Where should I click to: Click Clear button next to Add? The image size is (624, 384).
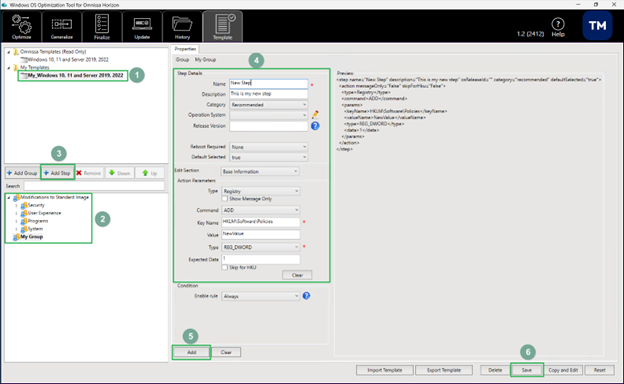pyautogui.click(x=226, y=352)
